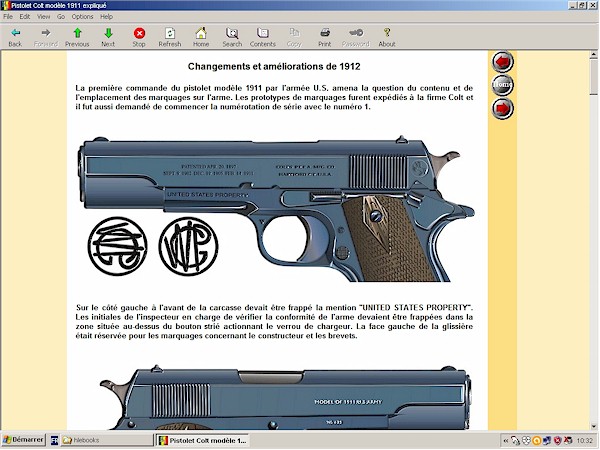This screenshot has width=600, height=450.
Task: Open the Options menu
Action: 82,16
